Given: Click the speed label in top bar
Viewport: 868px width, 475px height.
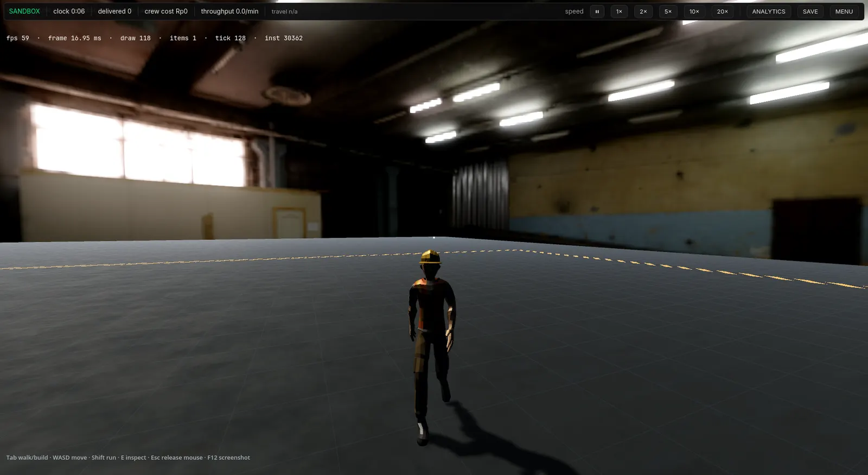Looking at the screenshot, I should (574, 11).
